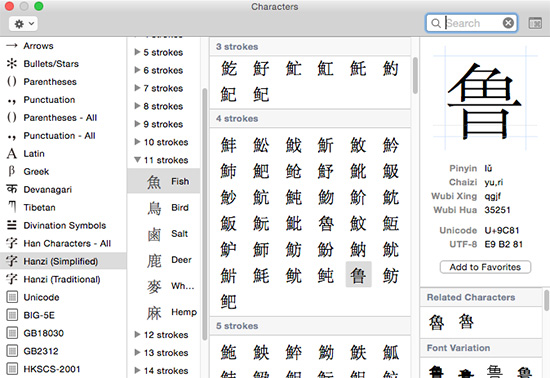
Task: Click the UTF-8 value E9 B2 81
Action: point(504,244)
